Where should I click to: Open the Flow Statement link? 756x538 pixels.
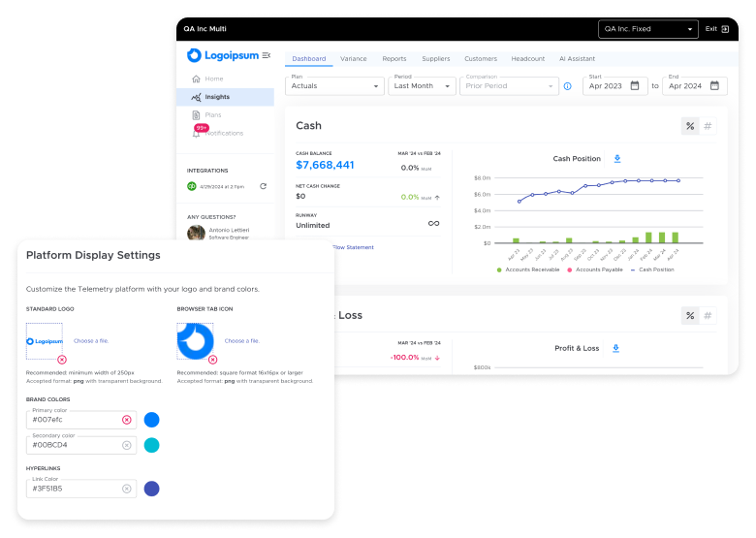[353, 247]
